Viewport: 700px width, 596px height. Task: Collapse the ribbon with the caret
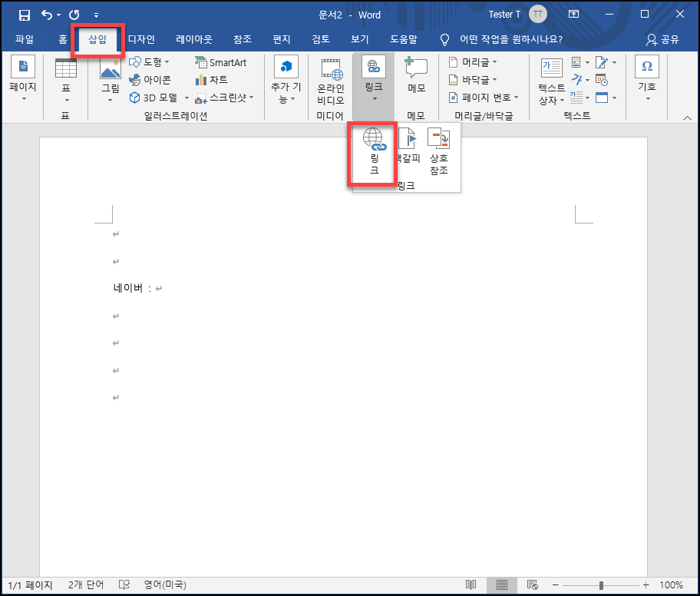(688, 118)
